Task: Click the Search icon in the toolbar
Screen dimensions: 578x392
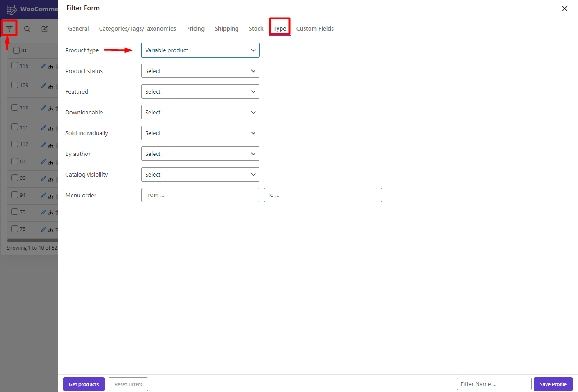Action: (x=27, y=28)
